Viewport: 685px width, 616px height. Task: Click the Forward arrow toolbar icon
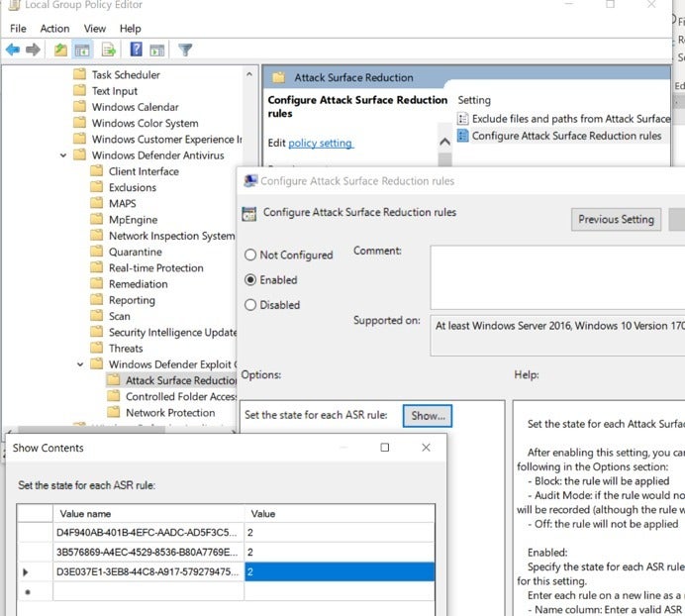click(x=34, y=50)
